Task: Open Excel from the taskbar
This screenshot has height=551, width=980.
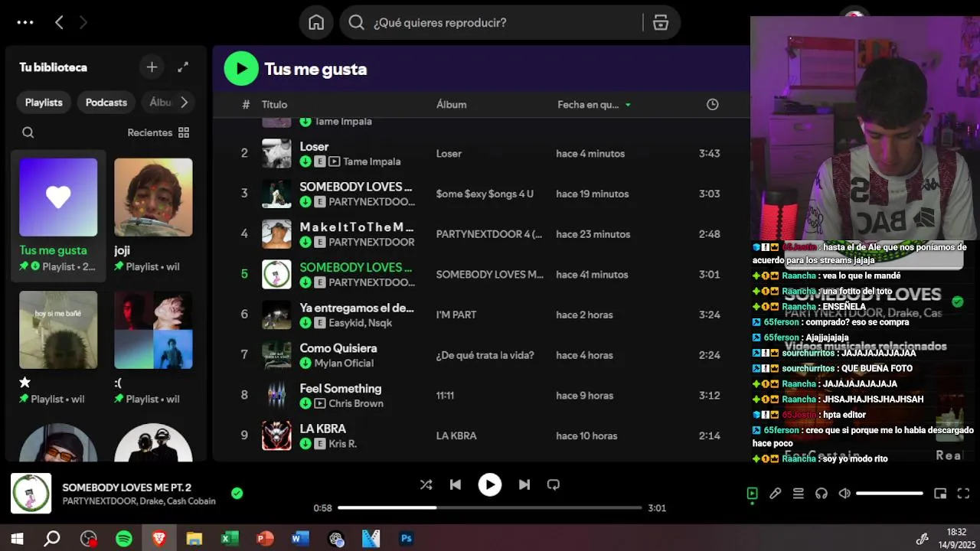Action: point(230,539)
